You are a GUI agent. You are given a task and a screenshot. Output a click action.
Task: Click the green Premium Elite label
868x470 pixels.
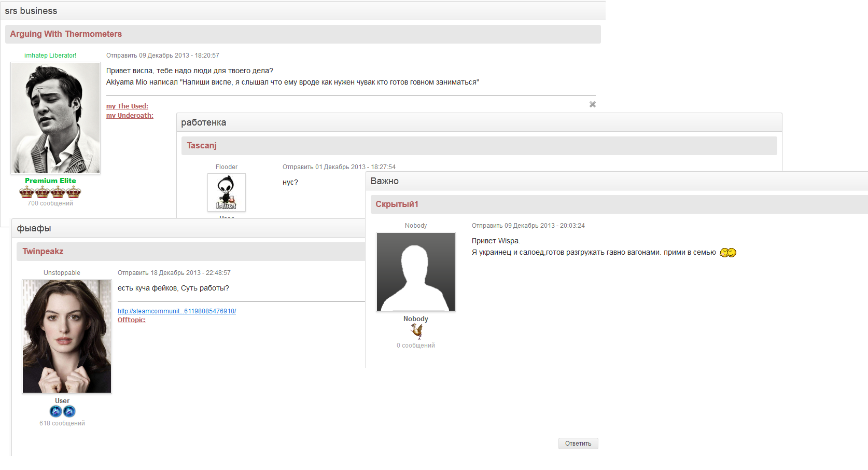tap(50, 181)
